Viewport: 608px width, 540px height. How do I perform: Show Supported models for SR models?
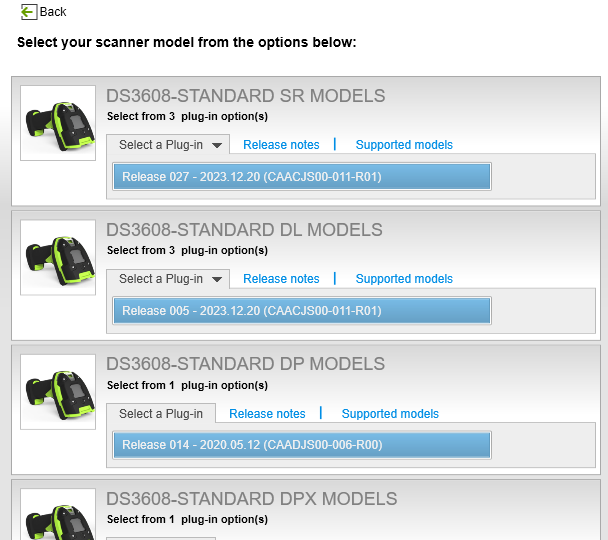tap(404, 145)
